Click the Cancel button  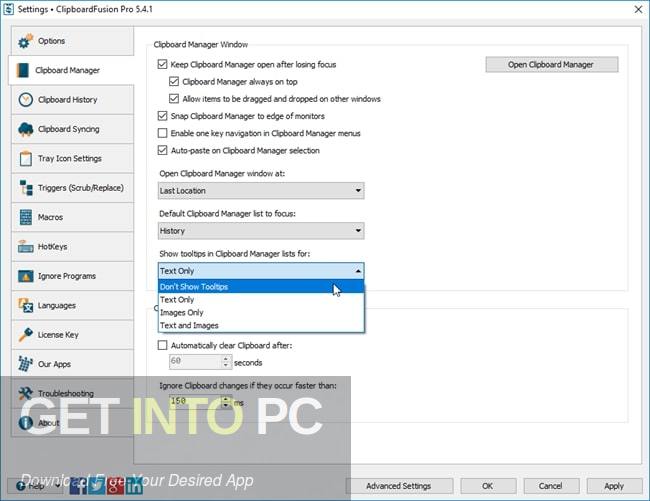pyautogui.click(x=551, y=486)
